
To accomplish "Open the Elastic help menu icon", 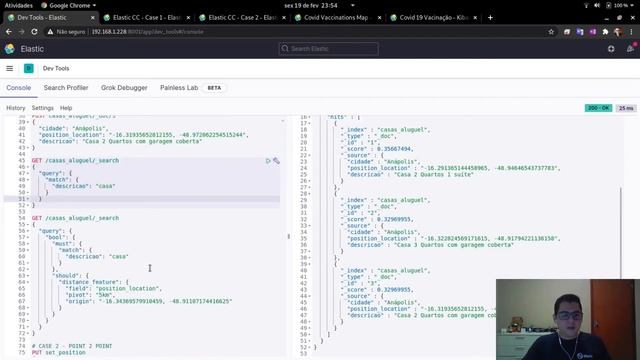I will tap(611, 49).
